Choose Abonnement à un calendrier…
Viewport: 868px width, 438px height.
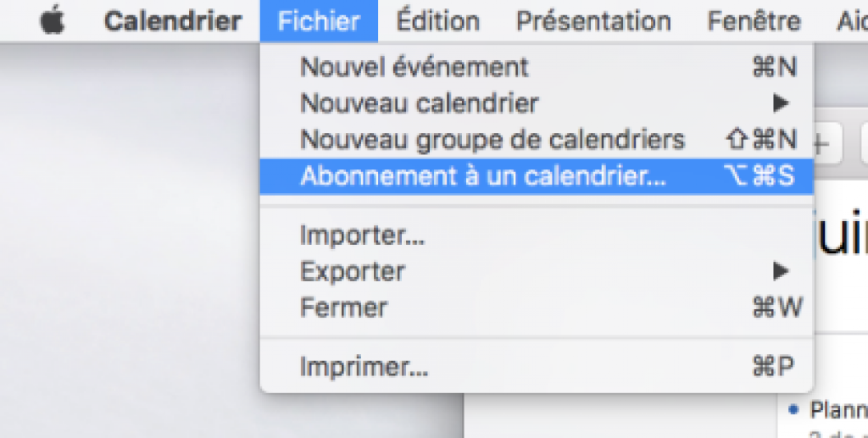(483, 175)
